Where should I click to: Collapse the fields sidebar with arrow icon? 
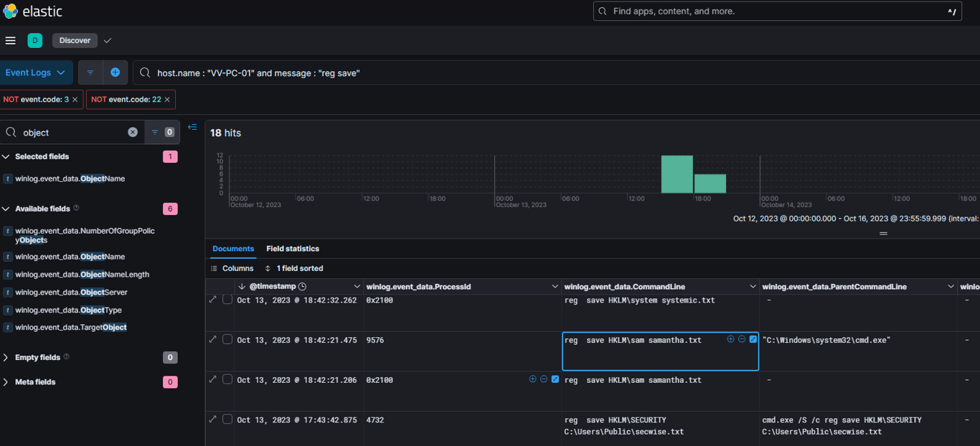[x=192, y=128]
